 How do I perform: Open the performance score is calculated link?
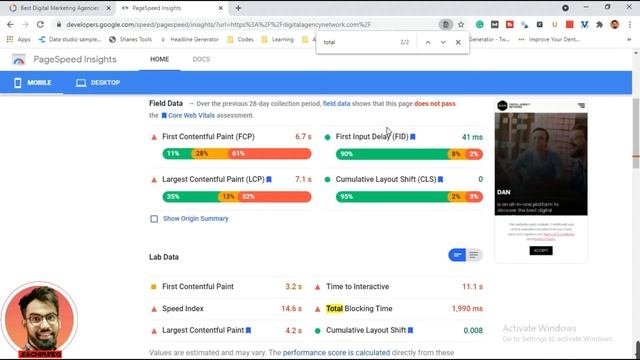(x=336, y=353)
